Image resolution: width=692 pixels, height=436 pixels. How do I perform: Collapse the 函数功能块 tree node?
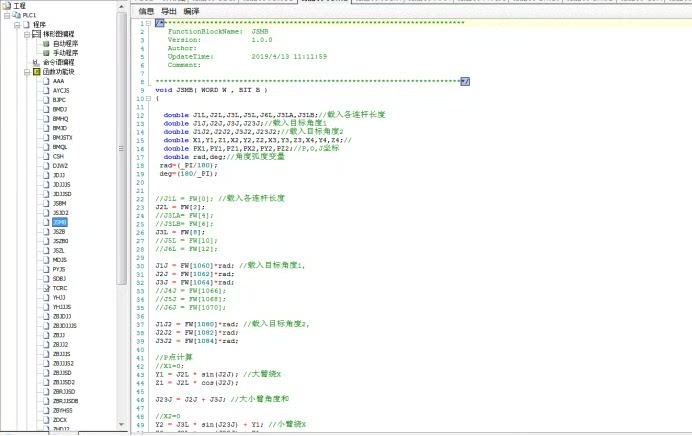click(26, 71)
